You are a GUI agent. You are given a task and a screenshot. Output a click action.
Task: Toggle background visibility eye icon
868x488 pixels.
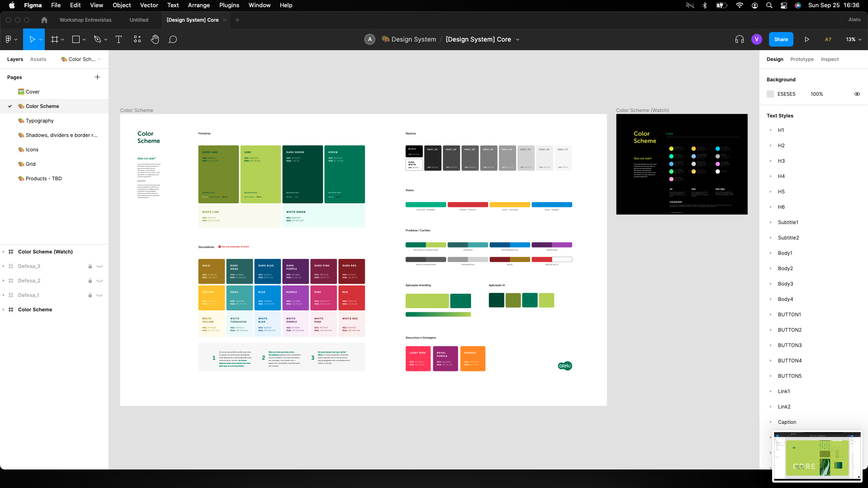tap(857, 94)
